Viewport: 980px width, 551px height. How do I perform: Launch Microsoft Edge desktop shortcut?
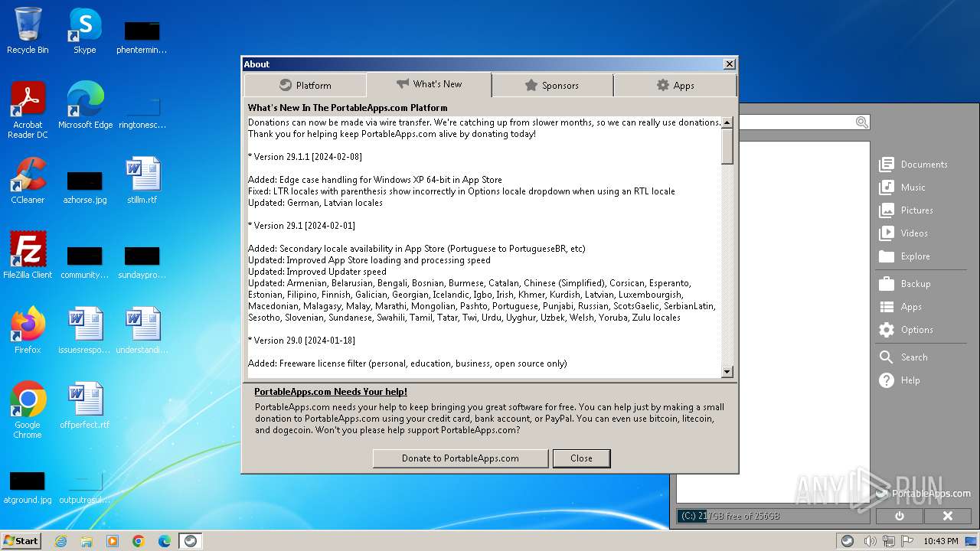tap(85, 106)
